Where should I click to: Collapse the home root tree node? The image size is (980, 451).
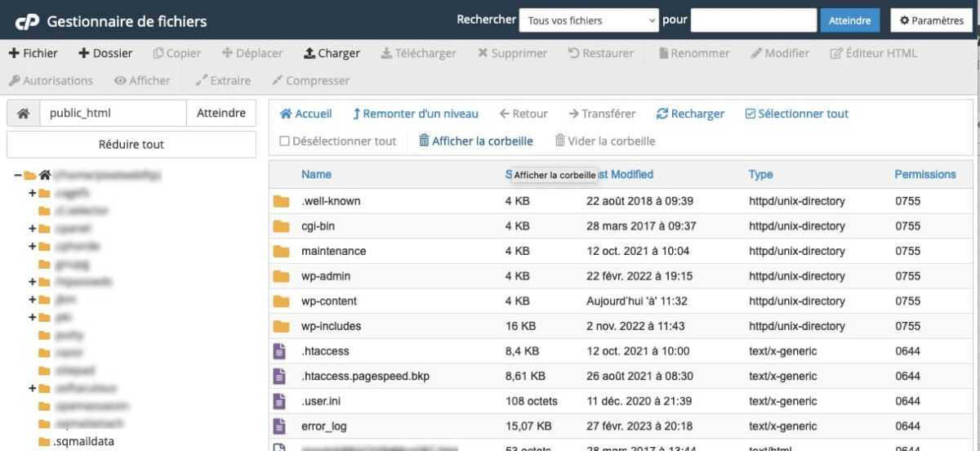pyautogui.click(x=18, y=175)
